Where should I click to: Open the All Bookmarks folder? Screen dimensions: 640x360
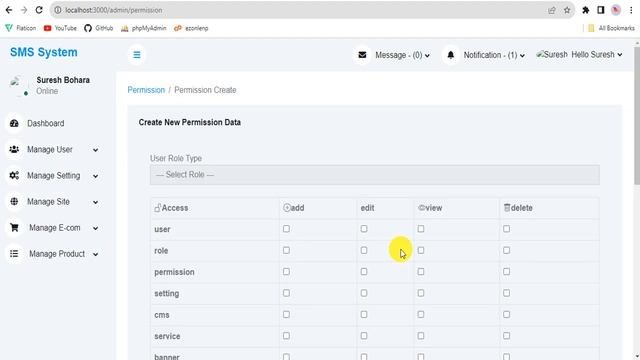coord(611,28)
